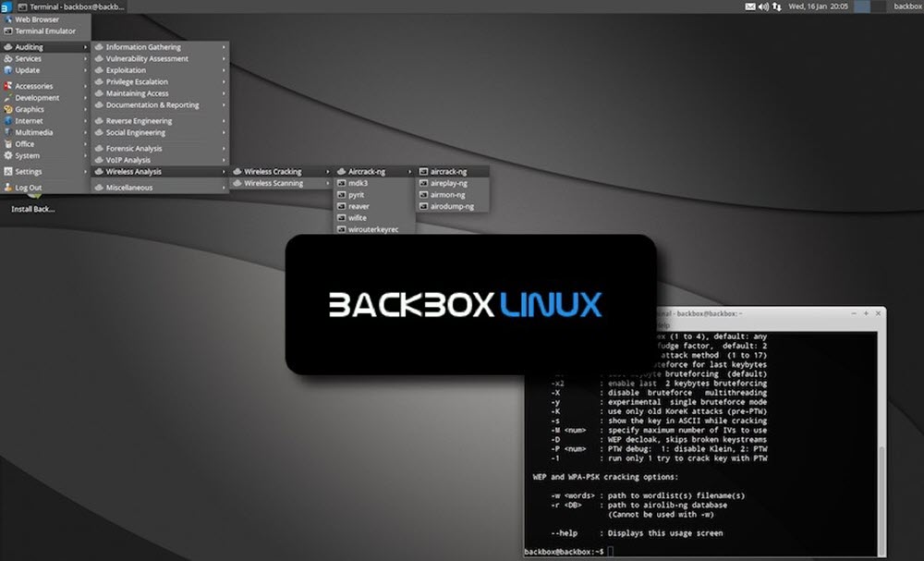Launch Web Browser from the main menu
Screen dimensions: 924x561
pyautogui.click(x=46, y=19)
